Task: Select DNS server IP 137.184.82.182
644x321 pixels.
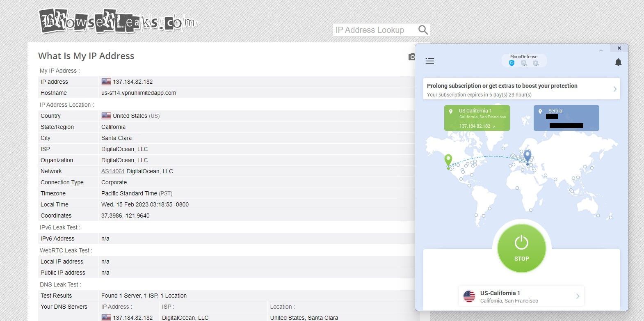Action: pyautogui.click(x=133, y=318)
